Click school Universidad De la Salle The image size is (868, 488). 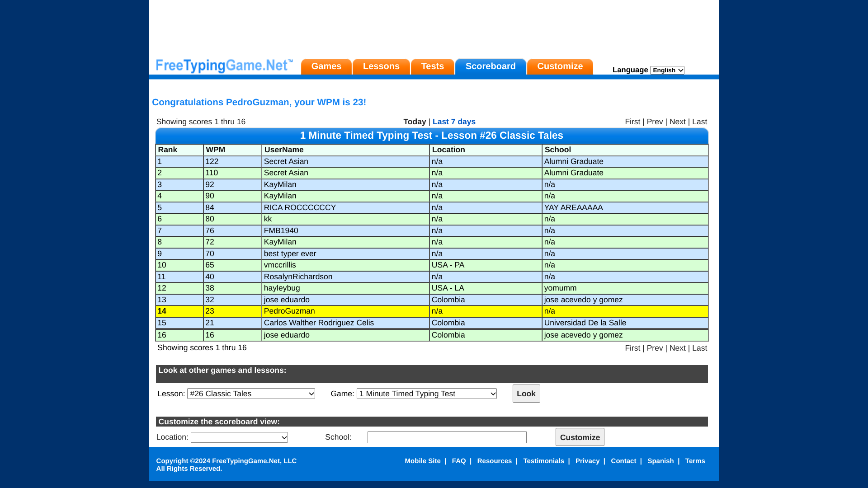coord(585,323)
